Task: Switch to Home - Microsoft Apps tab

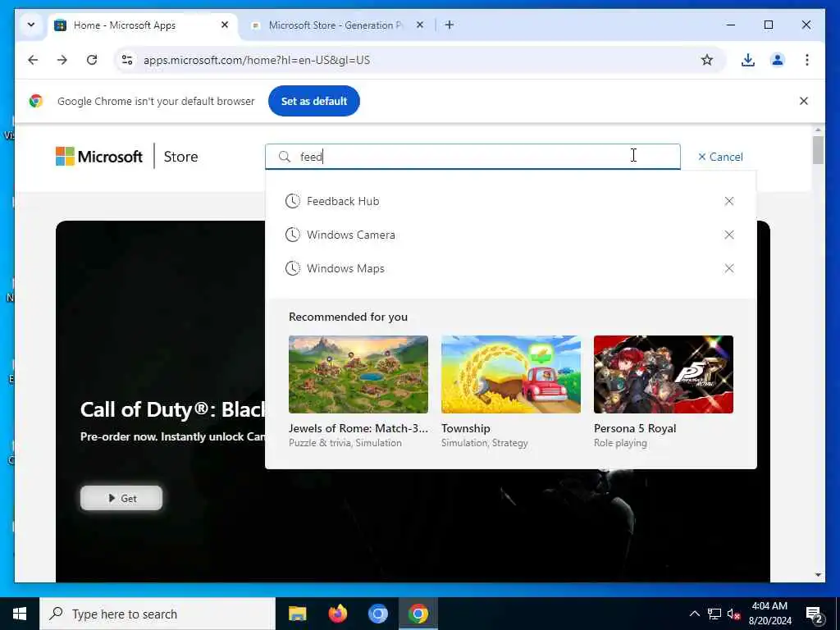Action: pos(142,25)
